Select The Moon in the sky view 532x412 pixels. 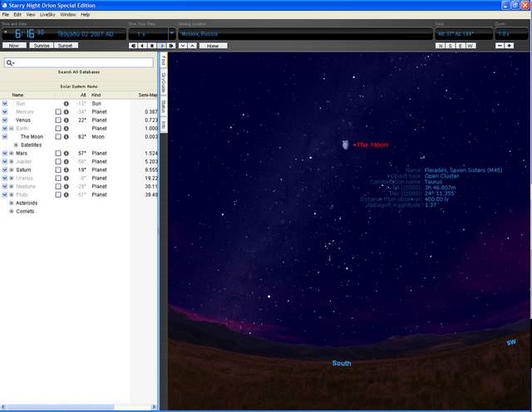point(346,145)
